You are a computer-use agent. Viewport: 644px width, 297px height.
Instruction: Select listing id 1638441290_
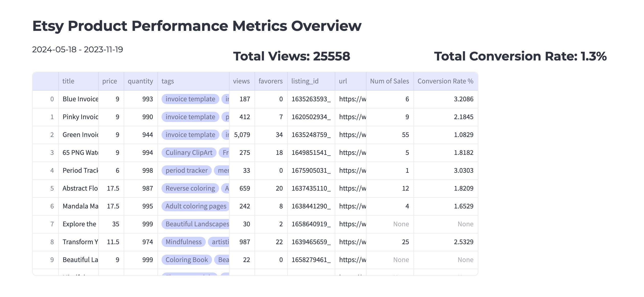tap(311, 206)
